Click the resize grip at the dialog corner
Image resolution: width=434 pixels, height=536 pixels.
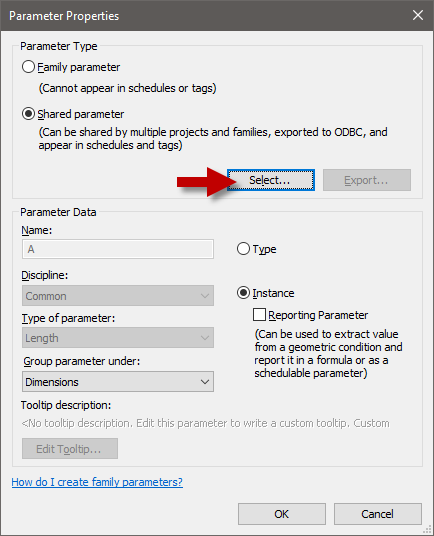tap(428, 530)
